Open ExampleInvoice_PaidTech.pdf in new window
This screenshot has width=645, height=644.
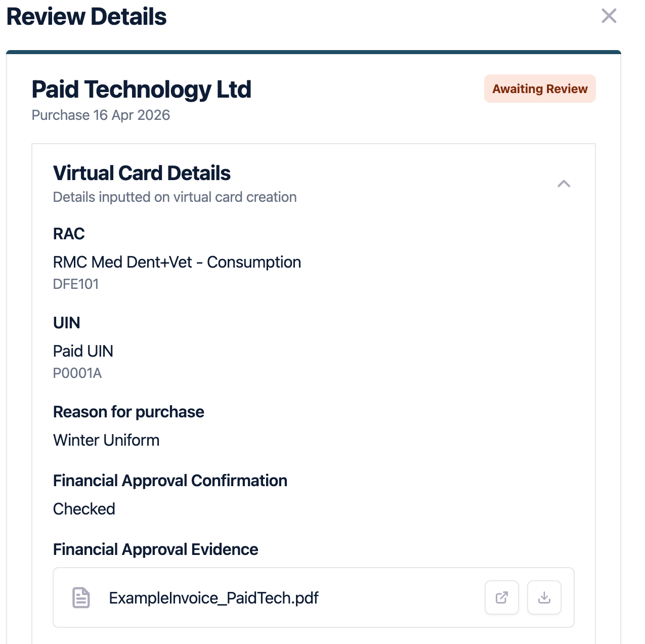pyautogui.click(x=501, y=597)
